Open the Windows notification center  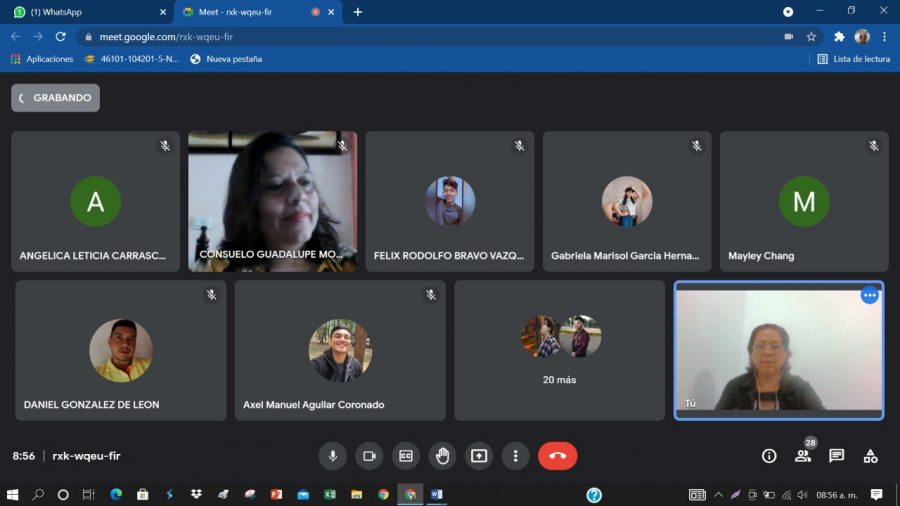coord(876,495)
